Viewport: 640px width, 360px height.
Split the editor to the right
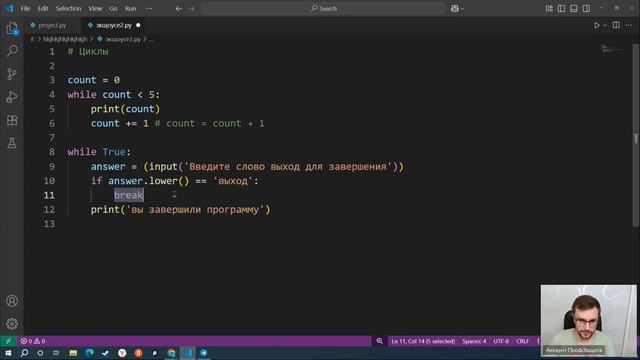coord(616,25)
